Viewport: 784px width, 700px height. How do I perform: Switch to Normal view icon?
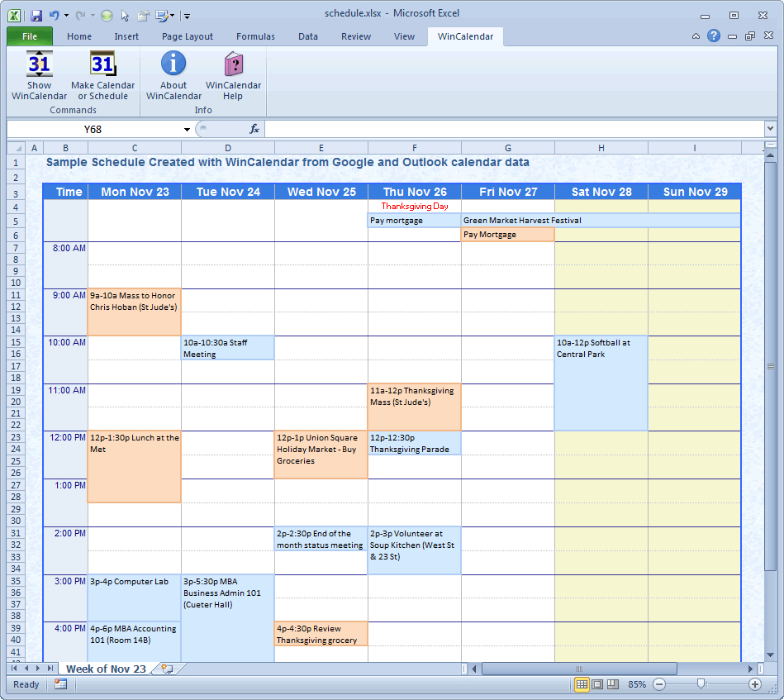(x=582, y=684)
